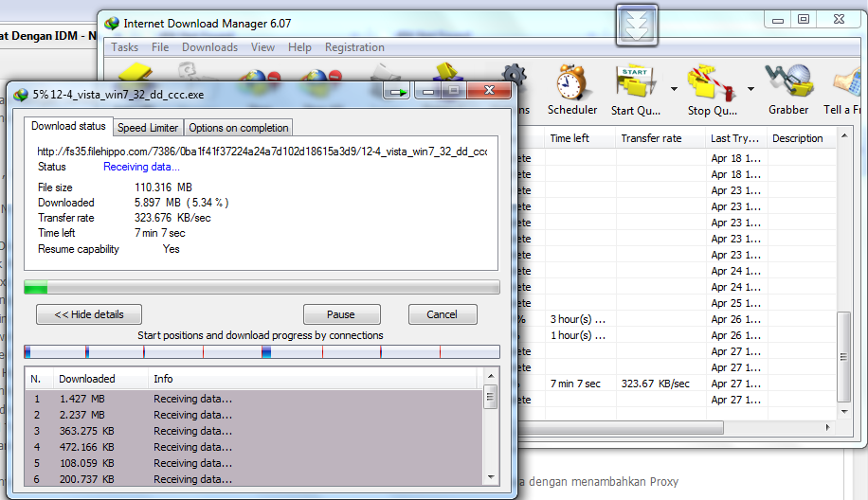Viewport: 868px width, 500px height.
Task: Click the green arrow button in download dialog title bar
Action: click(x=397, y=91)
